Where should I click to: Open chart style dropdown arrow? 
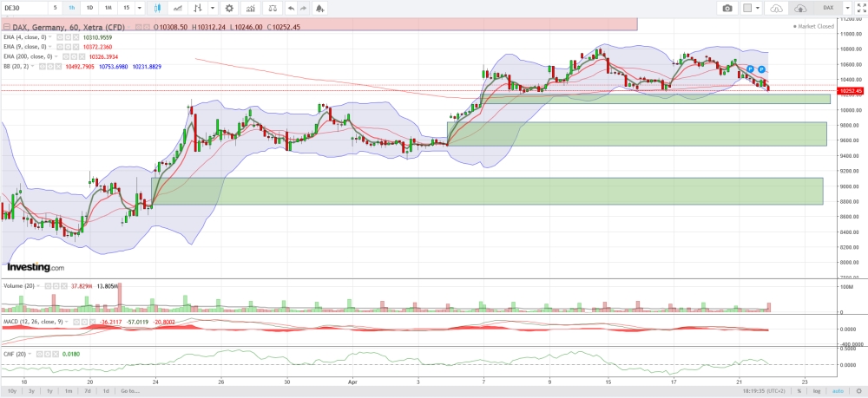(213, 8)
